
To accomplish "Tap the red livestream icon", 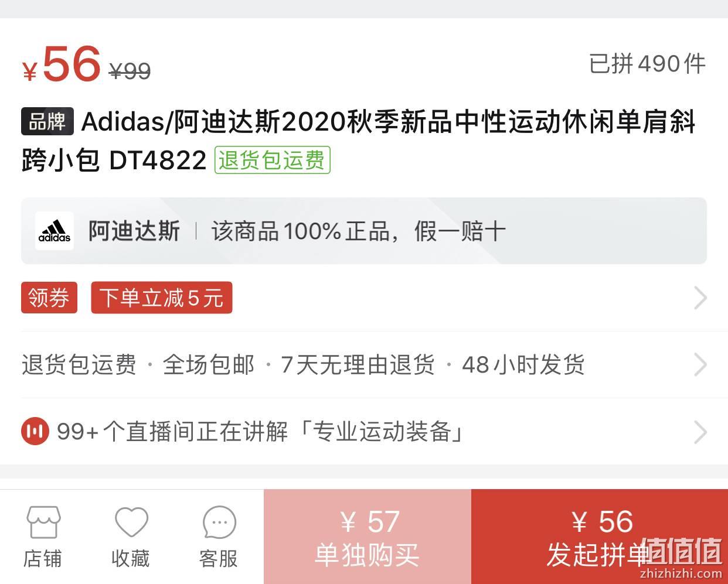I will point(35,432).
